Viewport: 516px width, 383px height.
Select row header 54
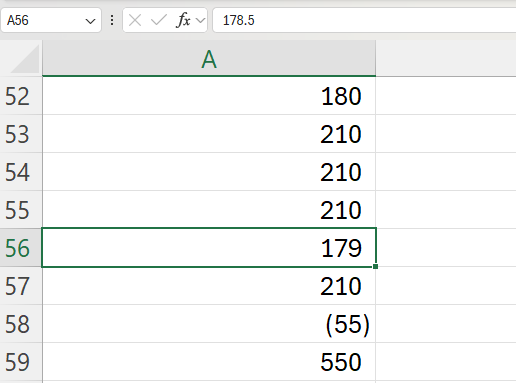[21, 172]
